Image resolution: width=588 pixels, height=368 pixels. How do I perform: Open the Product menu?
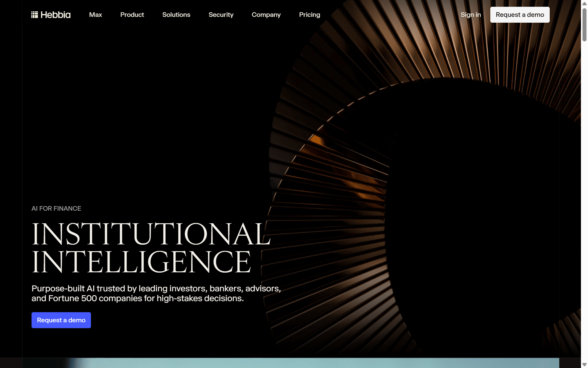point(132,15)
